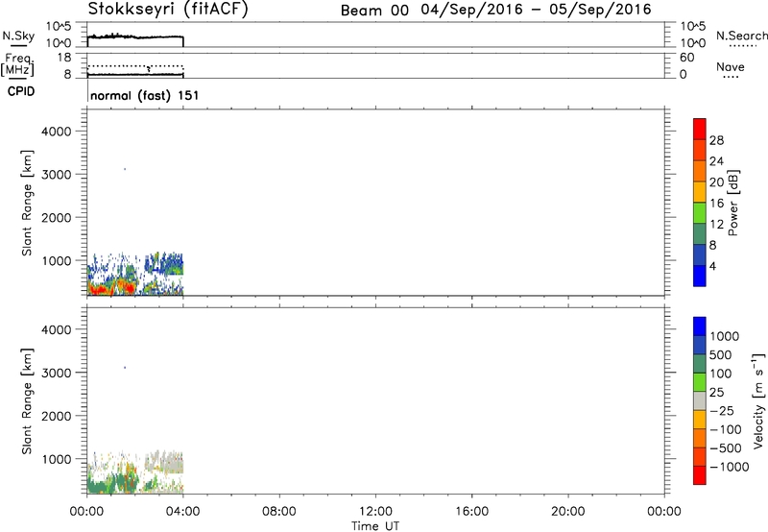This screenshot has height=532, width=768.
Task: Click the Nave legend label
Action: point(731,67)
